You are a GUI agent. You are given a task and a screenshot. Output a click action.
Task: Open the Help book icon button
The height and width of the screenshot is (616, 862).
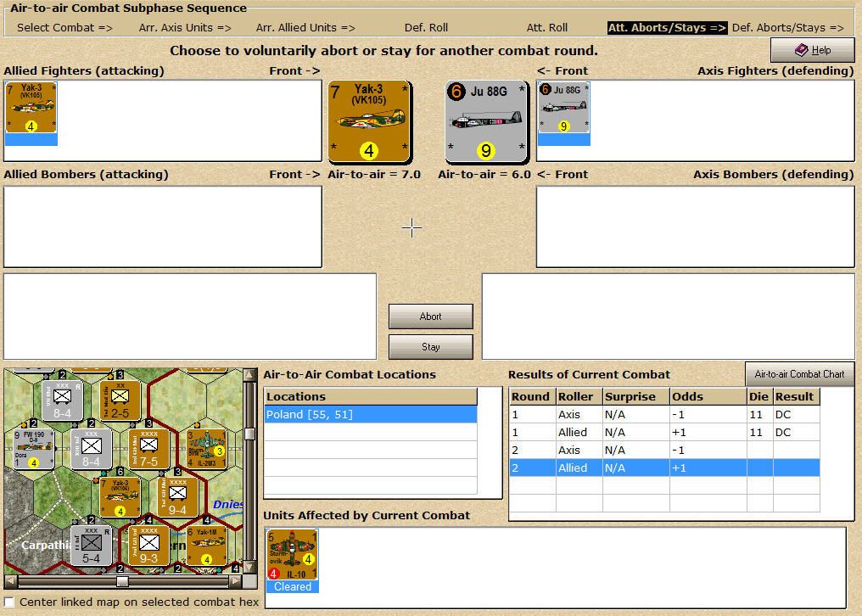[812, 50]
